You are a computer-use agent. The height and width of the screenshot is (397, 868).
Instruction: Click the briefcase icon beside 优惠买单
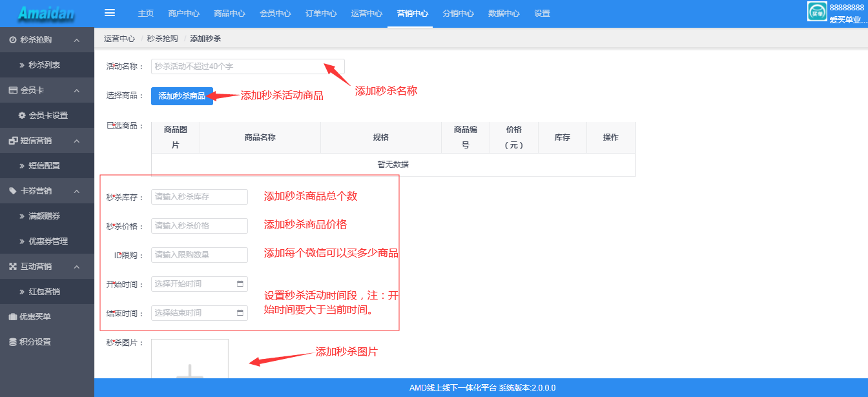[13, 317]
